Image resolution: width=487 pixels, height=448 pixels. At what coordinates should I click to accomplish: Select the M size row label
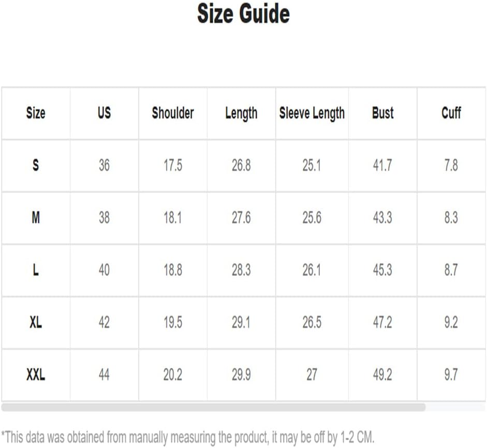click(36, 218)
